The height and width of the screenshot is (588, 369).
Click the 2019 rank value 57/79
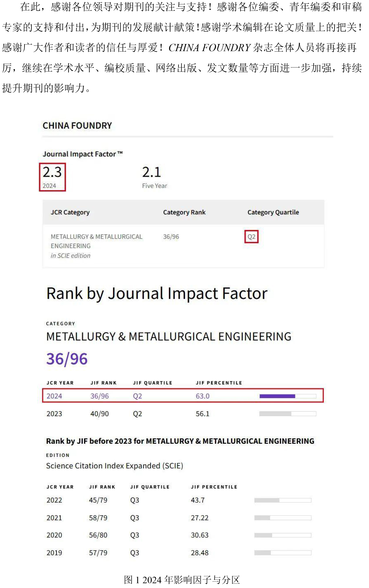(98, 553)
